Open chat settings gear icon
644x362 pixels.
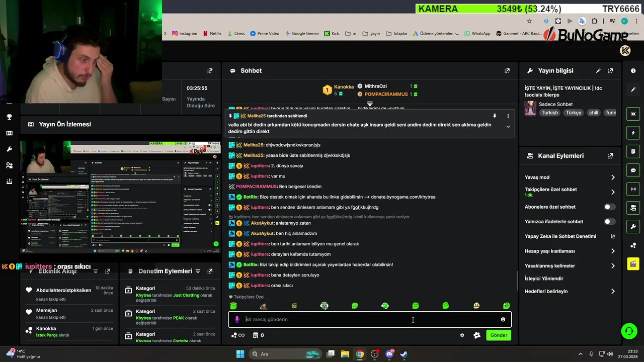pyautogui.click(x=462, y=335)
